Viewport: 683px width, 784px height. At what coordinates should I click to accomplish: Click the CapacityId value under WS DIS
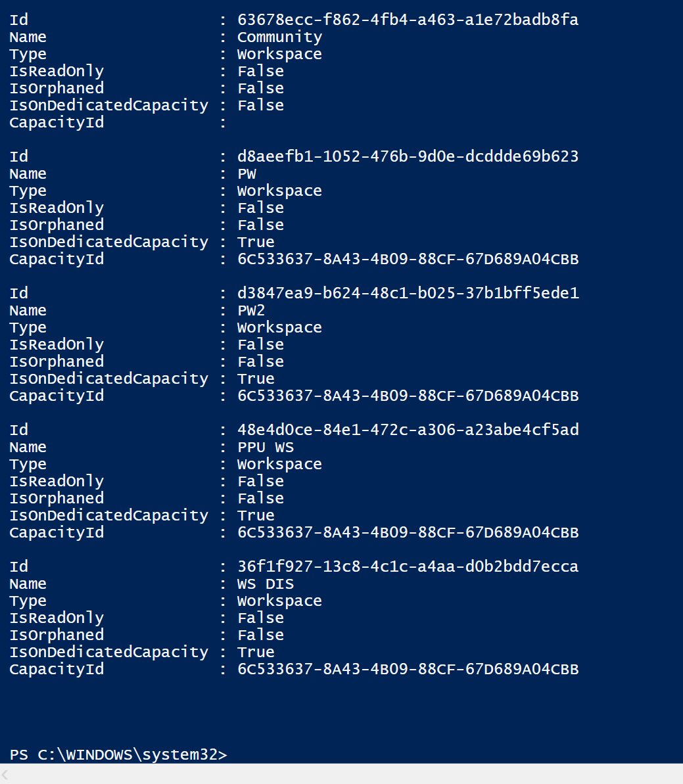coord(408,669)
